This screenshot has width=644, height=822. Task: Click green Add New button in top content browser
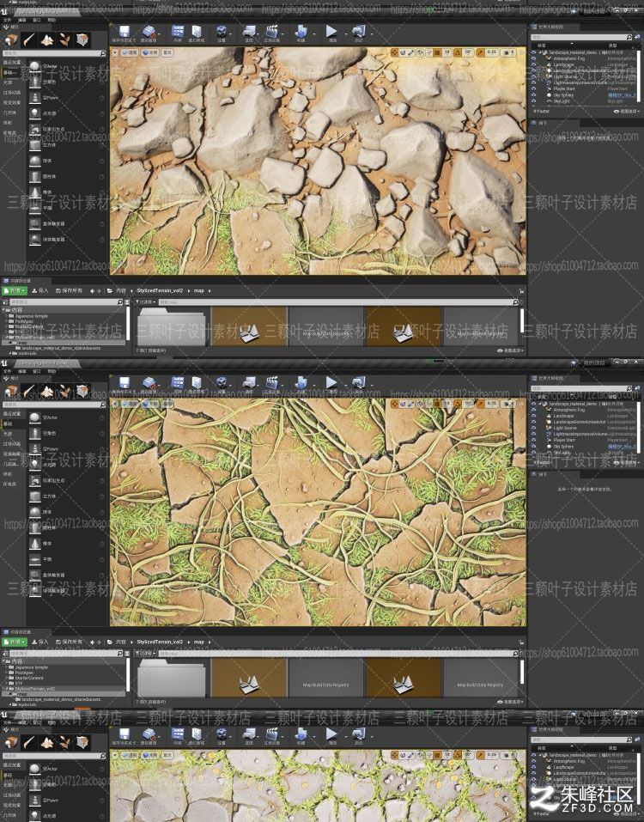[x=15, y=290]
